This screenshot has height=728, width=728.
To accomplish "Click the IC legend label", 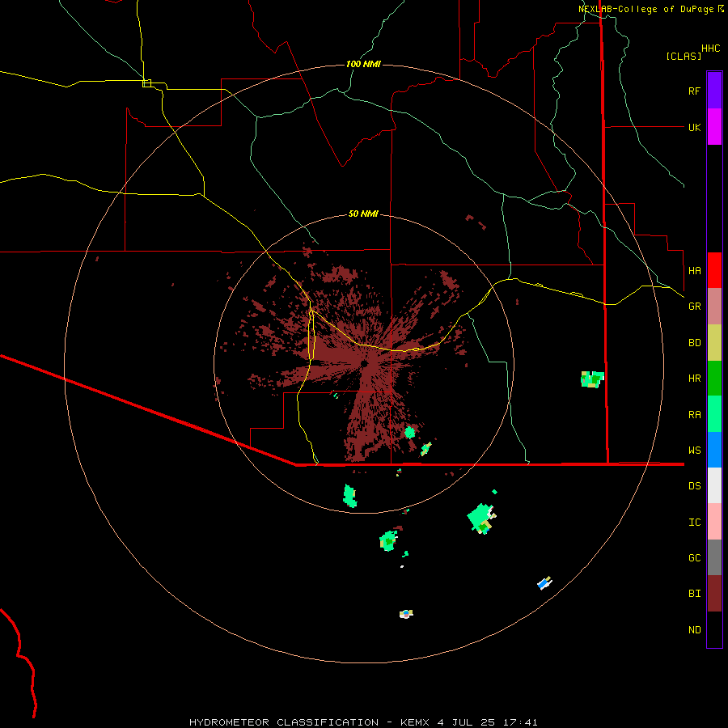I will click(x=694, y=523).
